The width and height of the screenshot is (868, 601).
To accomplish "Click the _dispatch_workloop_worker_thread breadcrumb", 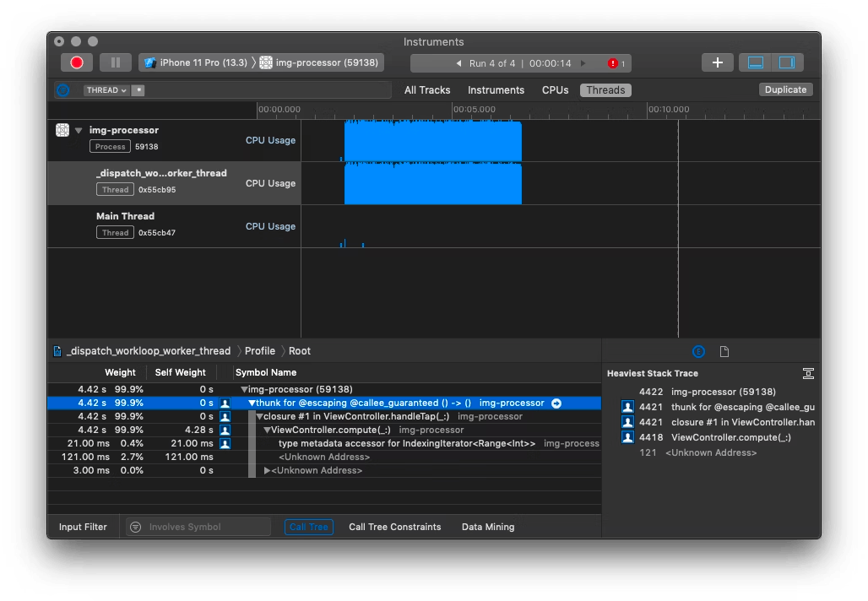I will pyautogui.click(x=149, y=351).
